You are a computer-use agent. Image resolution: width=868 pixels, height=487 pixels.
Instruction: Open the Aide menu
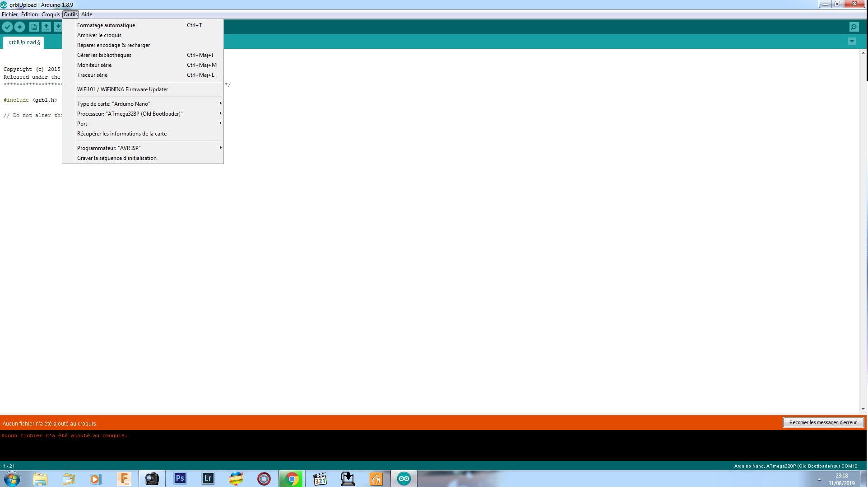point(87,14)
